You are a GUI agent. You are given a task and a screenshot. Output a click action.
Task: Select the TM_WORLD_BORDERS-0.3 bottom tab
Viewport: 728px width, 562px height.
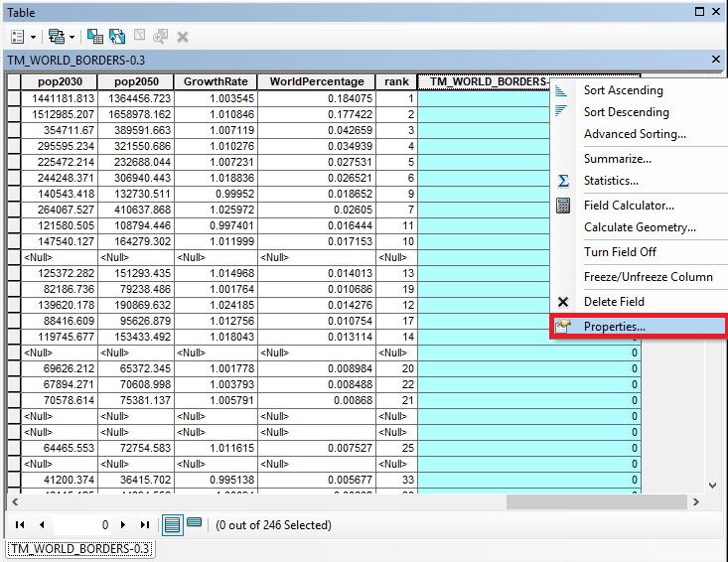coord(79,548)
